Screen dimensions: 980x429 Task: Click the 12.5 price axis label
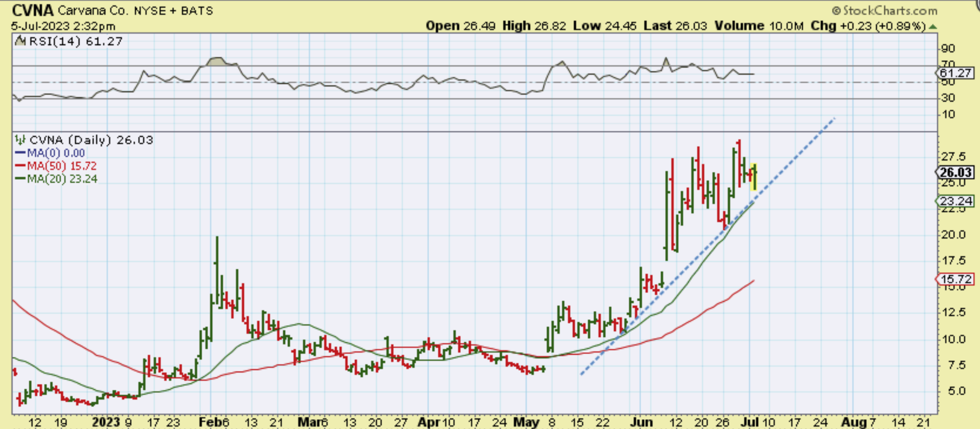[x=953, y=312]
